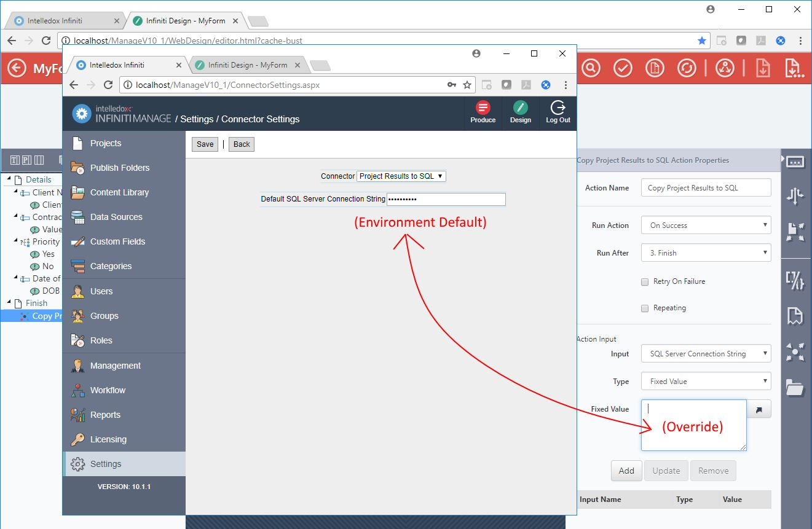Click the top text field icon in right sidebar
812x529 pixels.
click(x=795, y=162)
